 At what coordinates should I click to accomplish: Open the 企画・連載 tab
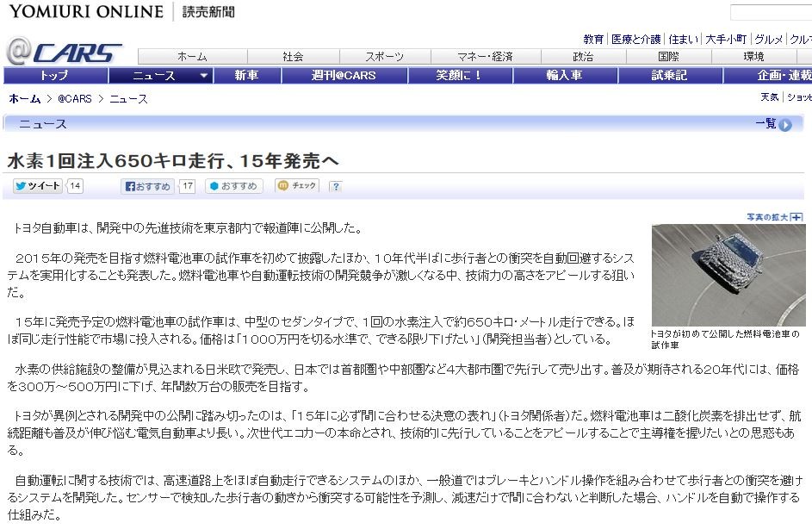coord(768,76)
